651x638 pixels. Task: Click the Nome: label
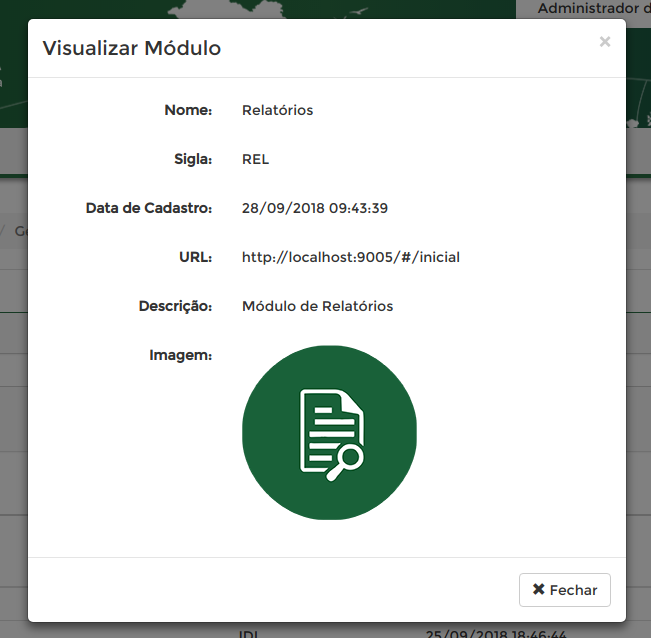coord(188,110)
